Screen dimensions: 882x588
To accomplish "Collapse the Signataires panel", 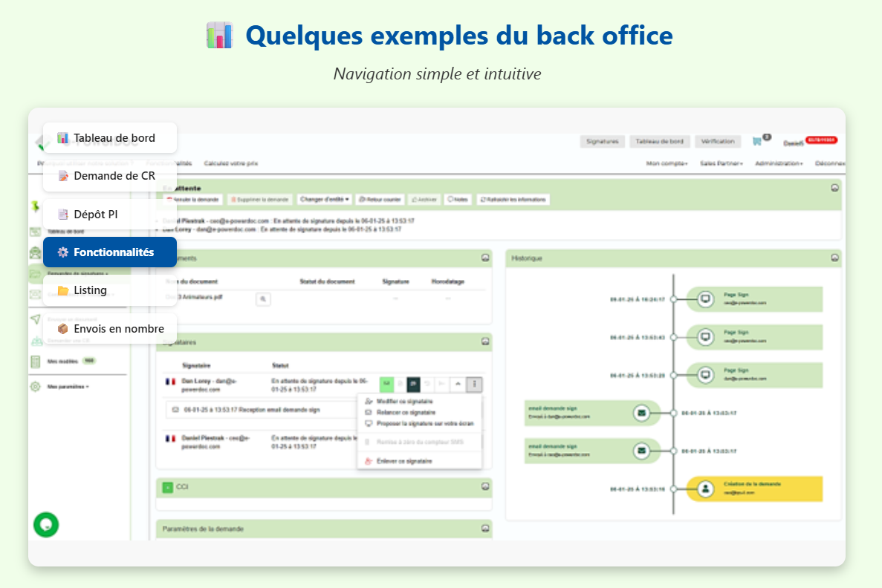I will (485, 342).
